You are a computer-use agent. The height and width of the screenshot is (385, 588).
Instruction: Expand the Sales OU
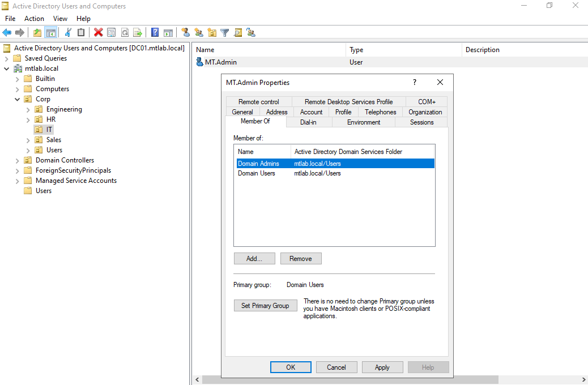[x=28, y=140]
